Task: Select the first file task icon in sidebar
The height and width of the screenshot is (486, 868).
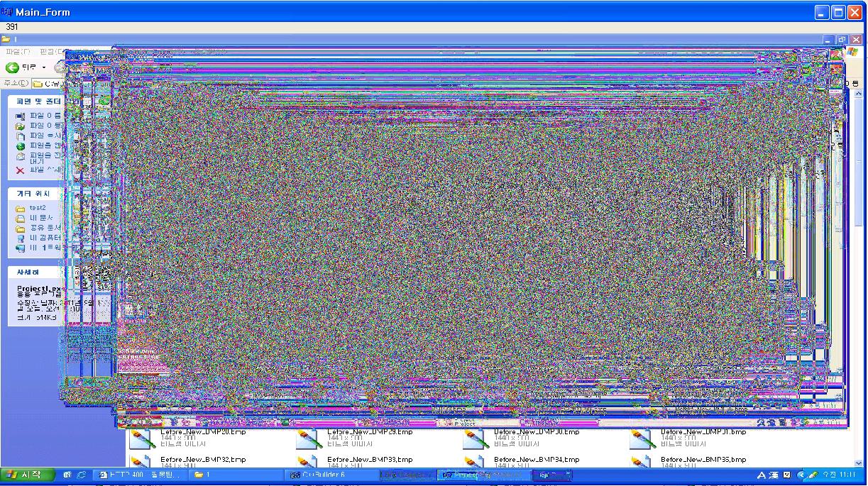Action: (21, 116)
